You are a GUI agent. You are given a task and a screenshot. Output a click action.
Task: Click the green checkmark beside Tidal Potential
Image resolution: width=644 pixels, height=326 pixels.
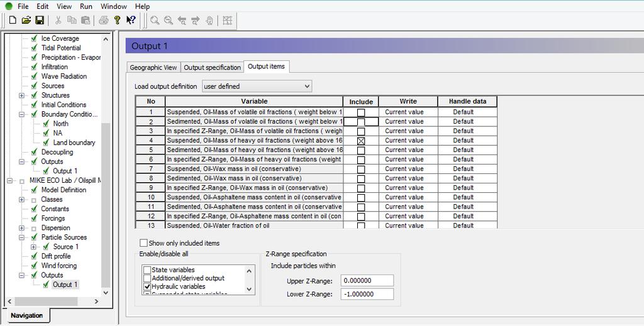34,48
